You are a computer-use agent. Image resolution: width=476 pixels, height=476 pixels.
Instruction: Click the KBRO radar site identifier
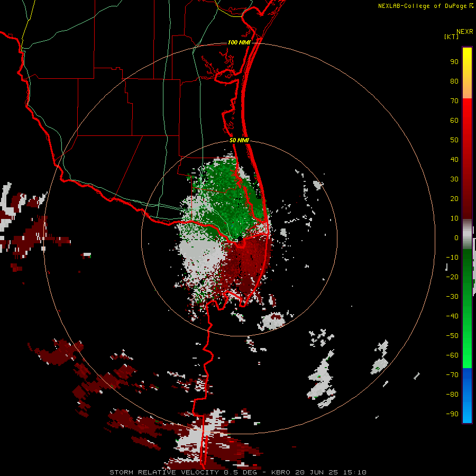tap(281, 472)
